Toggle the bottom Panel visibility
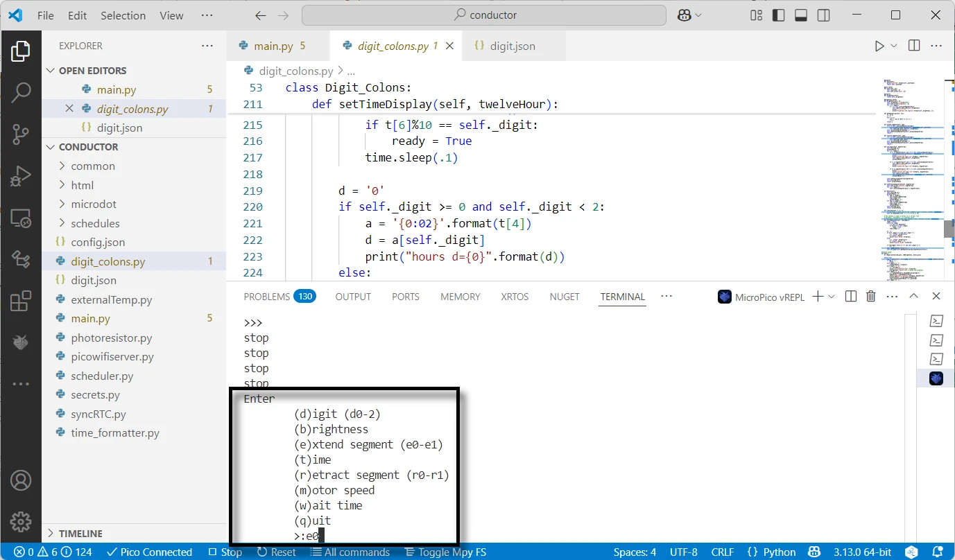 point(801,15)
